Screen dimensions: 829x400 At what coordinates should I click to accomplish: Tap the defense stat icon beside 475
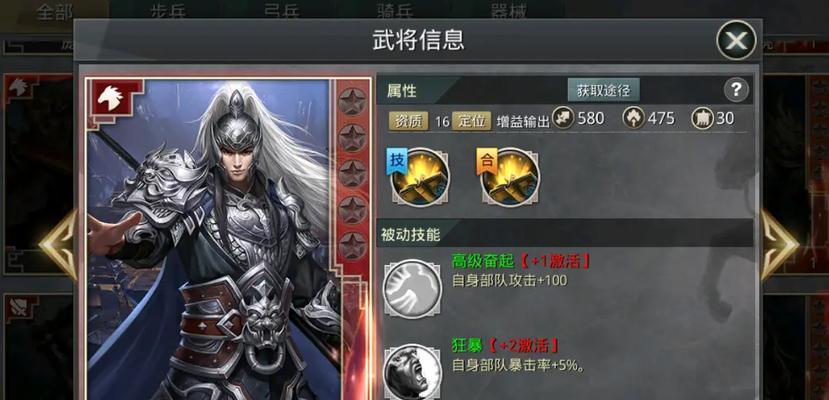(633, 118)
